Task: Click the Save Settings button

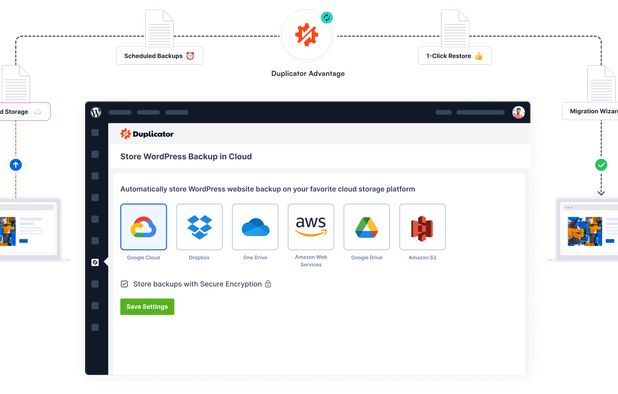Action: click(147, 307)
